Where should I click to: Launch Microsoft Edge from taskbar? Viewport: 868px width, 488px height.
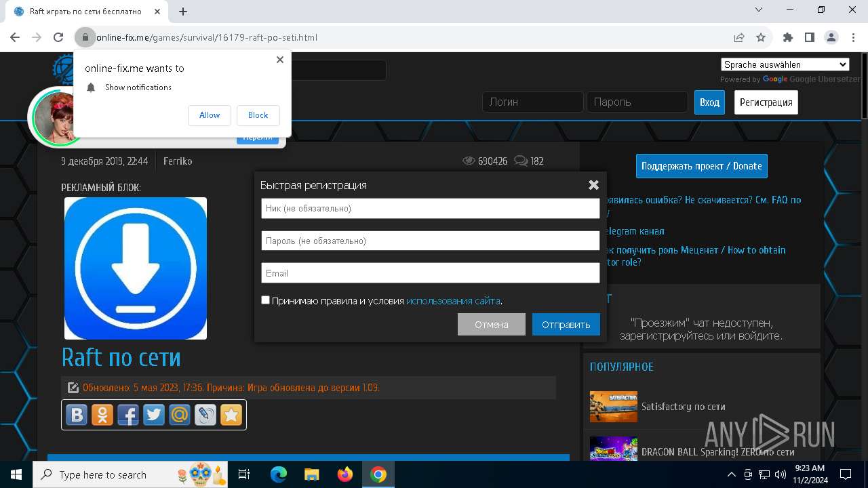279,474
